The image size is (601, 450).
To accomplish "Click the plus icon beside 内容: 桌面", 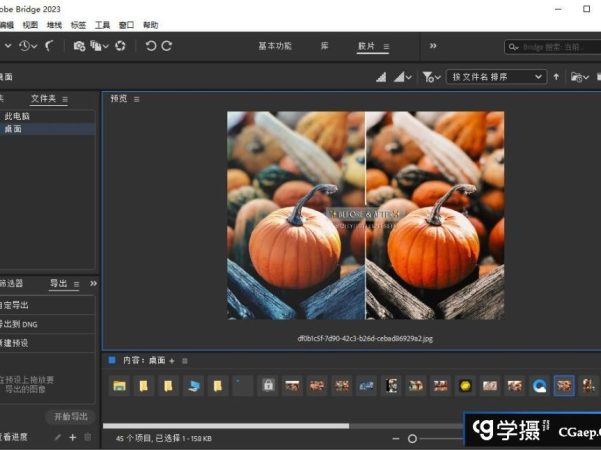I will coord(172,361).
